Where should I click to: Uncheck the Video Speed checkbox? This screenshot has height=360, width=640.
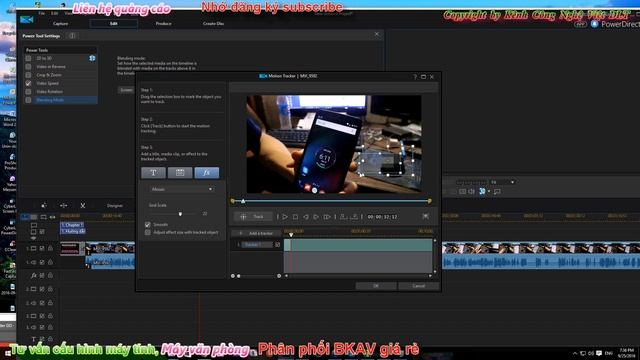click(x=28, y=83)
